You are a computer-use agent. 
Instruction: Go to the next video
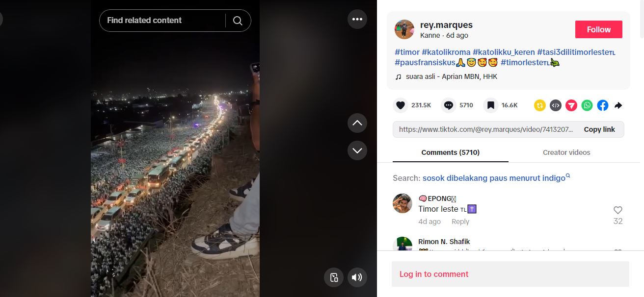357,150
